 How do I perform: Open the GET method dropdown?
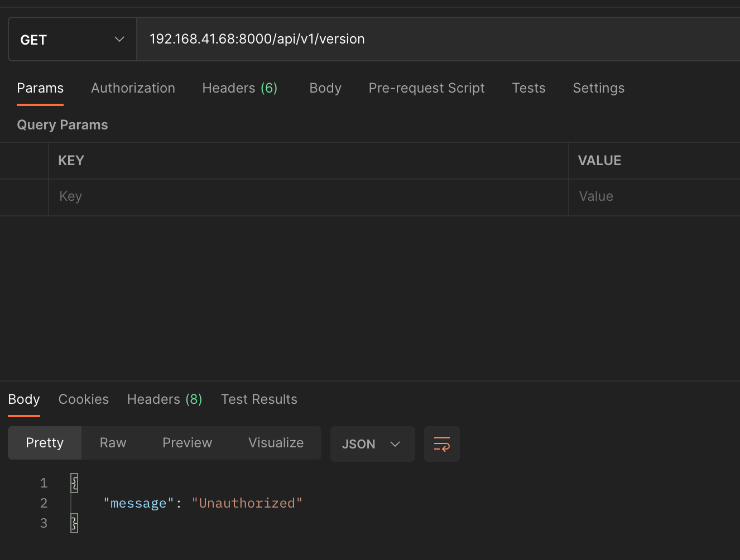click(73, 39)
